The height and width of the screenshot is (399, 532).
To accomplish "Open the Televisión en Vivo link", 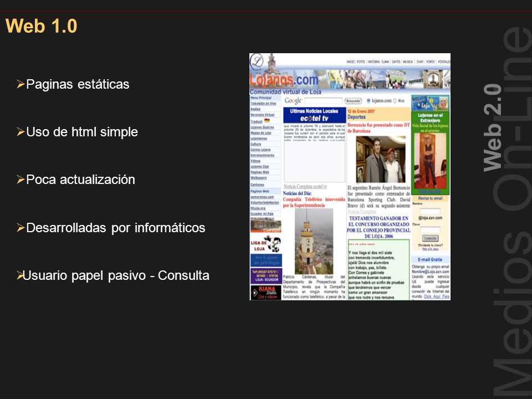I will [263, 104].
